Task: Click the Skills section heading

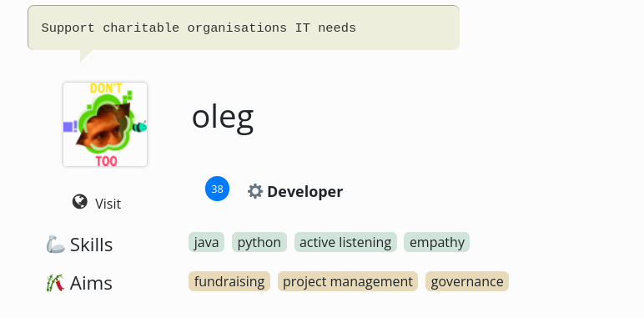Action: [91, 245]
